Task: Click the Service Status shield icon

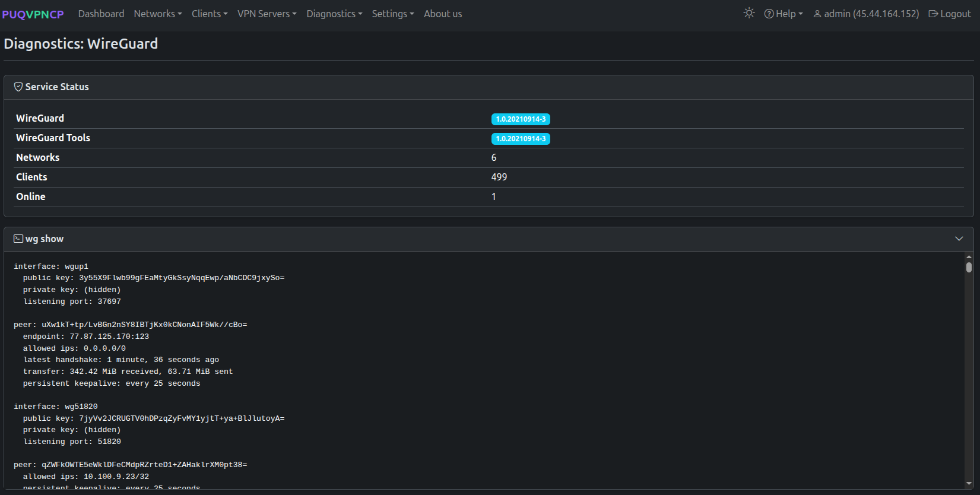Action: (18, 87)
